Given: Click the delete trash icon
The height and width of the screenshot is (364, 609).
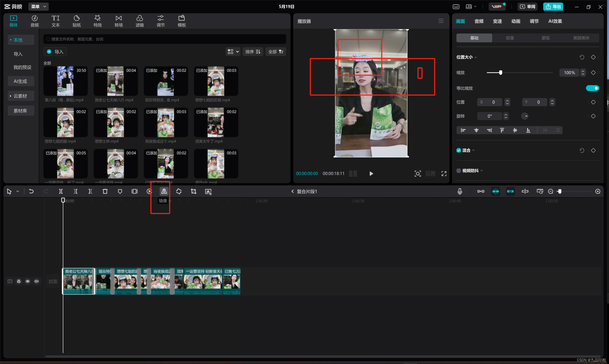Looking at the screenshot, I should [x=105, y=191].
